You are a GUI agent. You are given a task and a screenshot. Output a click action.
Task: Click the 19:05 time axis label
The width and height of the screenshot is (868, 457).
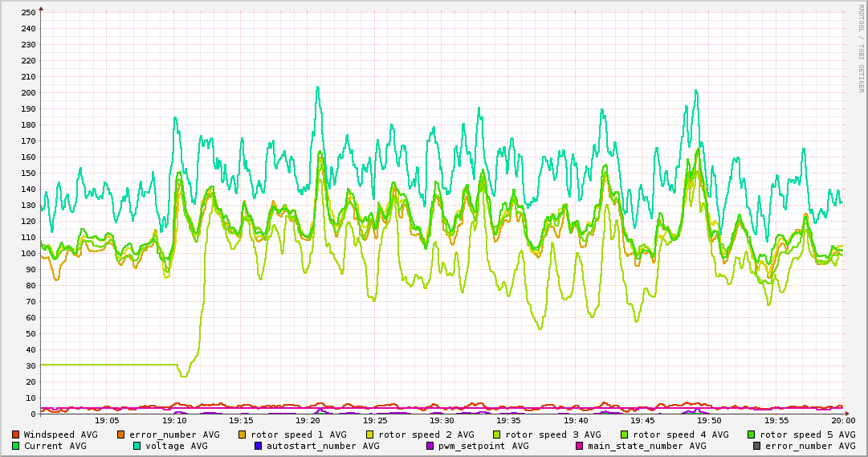pyautogui.click(x=107, y=420)
